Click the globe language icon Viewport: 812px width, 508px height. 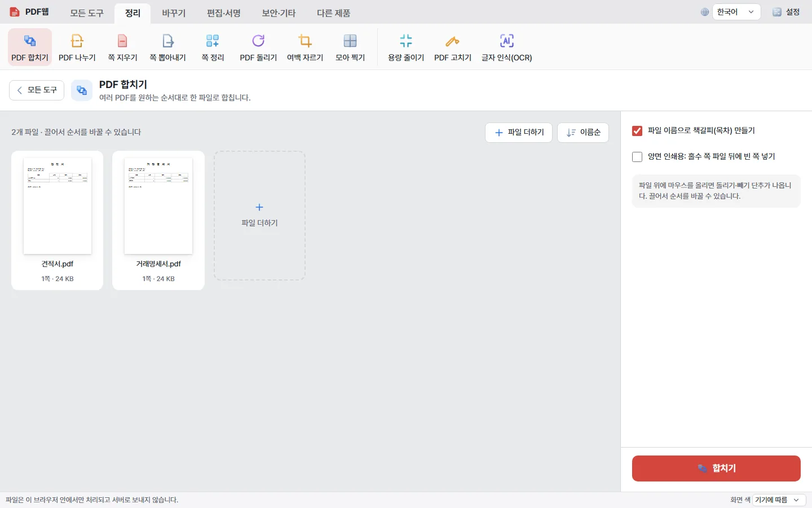tap(705, 12)
